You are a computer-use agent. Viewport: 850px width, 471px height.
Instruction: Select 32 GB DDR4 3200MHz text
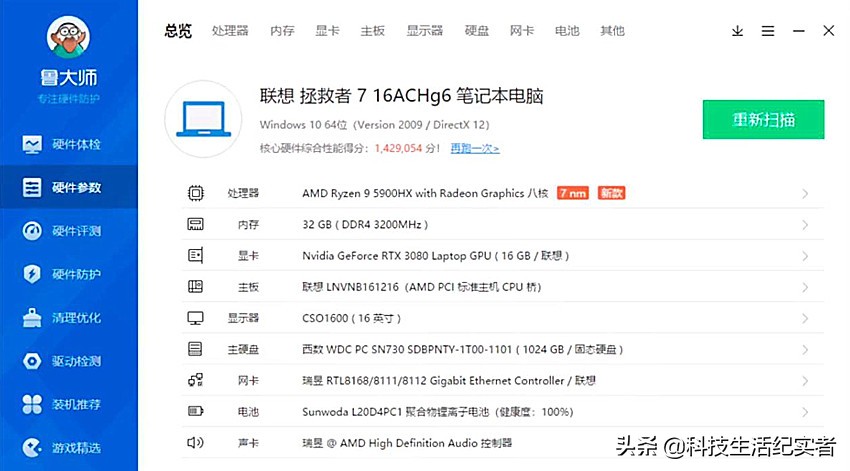click(365, 224)
